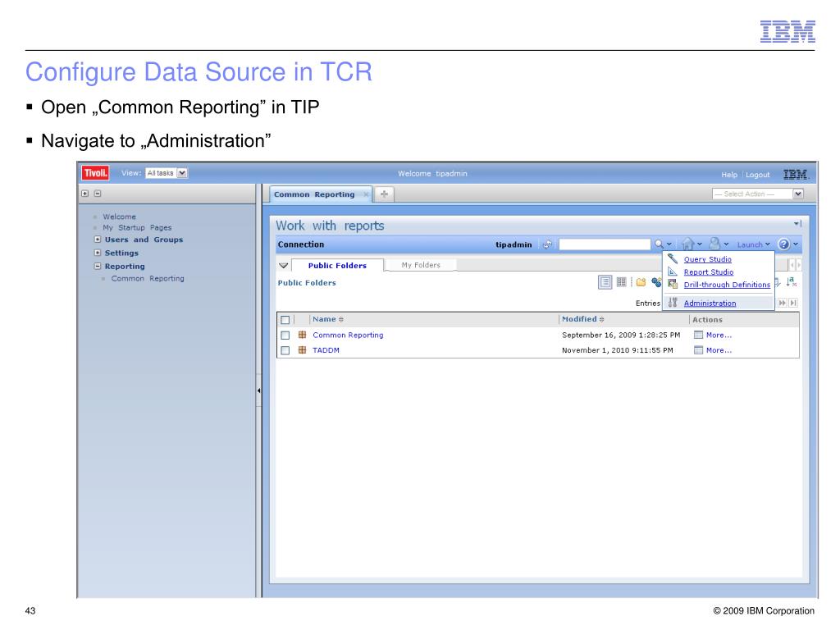Screen dimensions: 840x630
Task: Click the magnifier search icon
Action: pyautogui.click(x=659, y=244)
